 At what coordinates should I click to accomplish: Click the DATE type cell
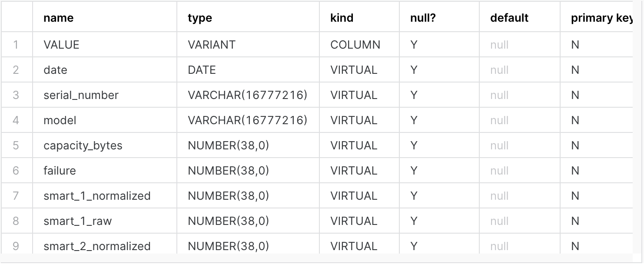pyautogui.click(x=248, y=70)
